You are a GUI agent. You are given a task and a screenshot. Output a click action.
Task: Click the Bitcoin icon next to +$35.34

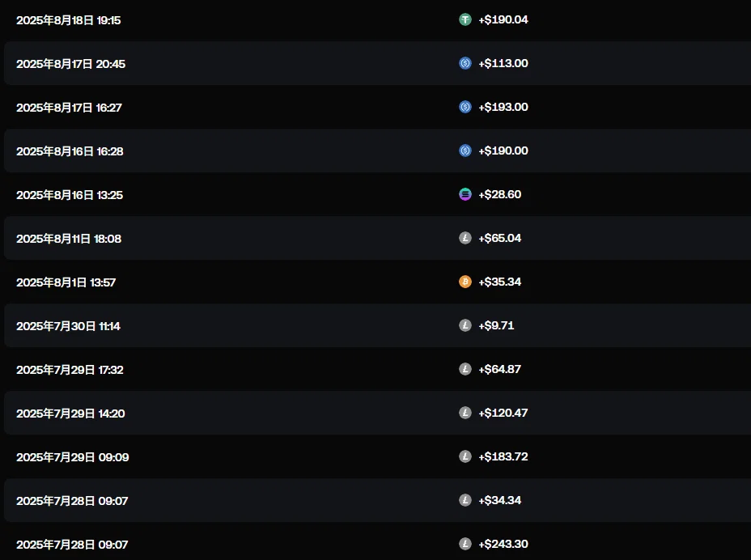click(465, 282)
